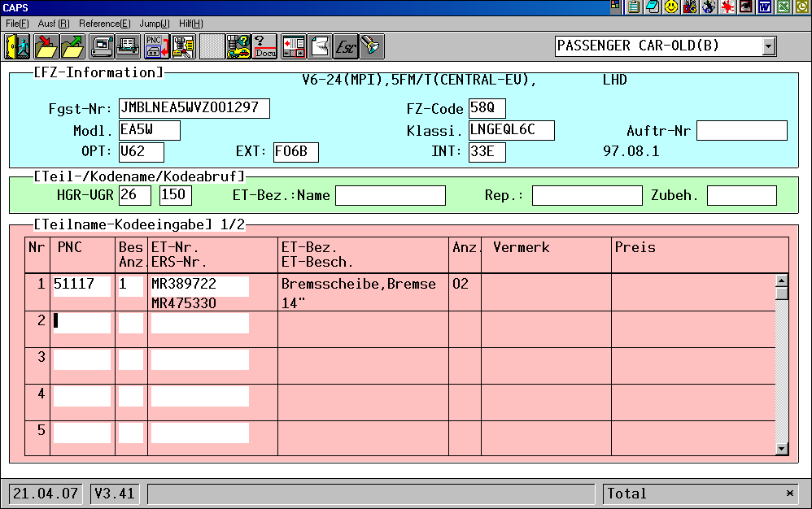Launch Word from the shortcut bar
Viewport: 812px width, 509px height.
pos(765,7)
